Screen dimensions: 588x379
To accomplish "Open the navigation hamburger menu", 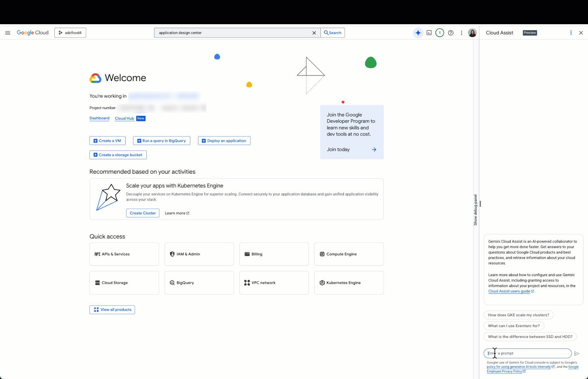I will pos(8,33).
